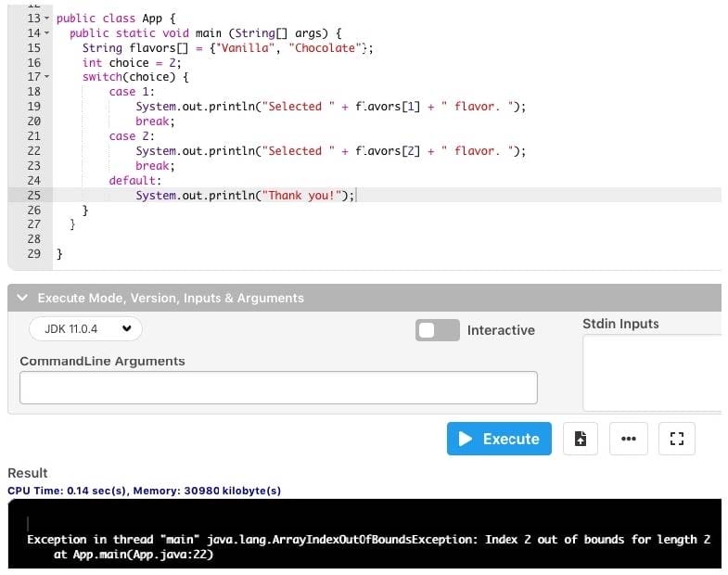
Task: Click the file upload icon beside Execute
Action: 580,439
